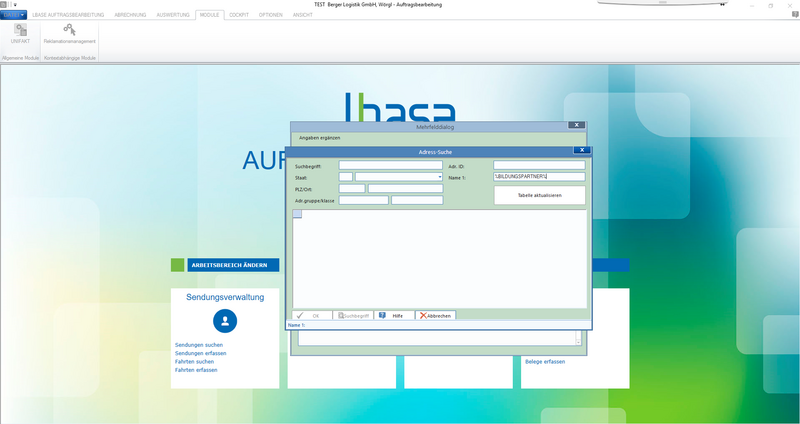Switch to LBASE AUFTRAGSBEARBEITUNG tab
The width and height of the screenshot is (800, 424).
68,15
